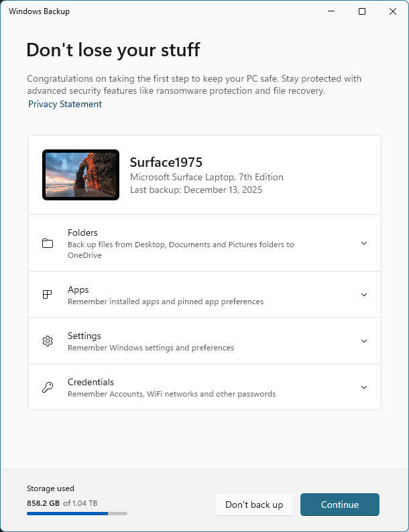The width and height of the screenshot is (409, 532).
Task: Click the Folders folder icon
Action: click(x=48, y=243)
